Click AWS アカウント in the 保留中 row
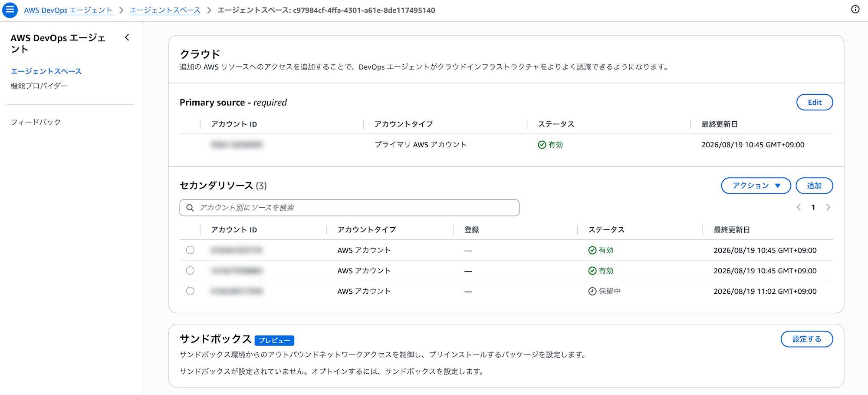Viewport: 868px width, 395px height. click(364, 291)
